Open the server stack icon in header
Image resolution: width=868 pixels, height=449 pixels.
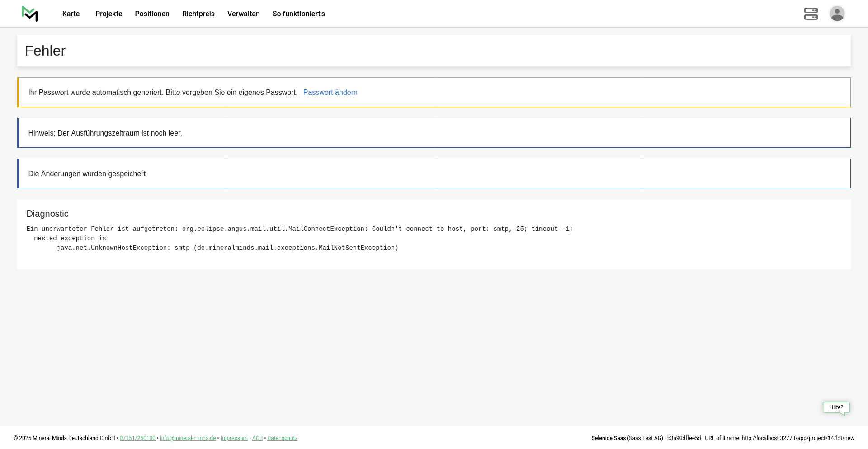click(811, 14)
